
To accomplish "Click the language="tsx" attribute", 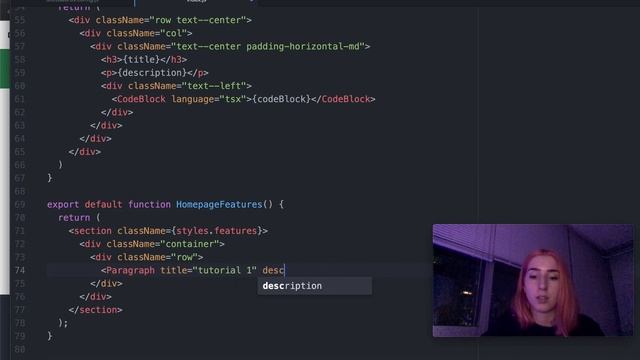I will coord(209,99).
